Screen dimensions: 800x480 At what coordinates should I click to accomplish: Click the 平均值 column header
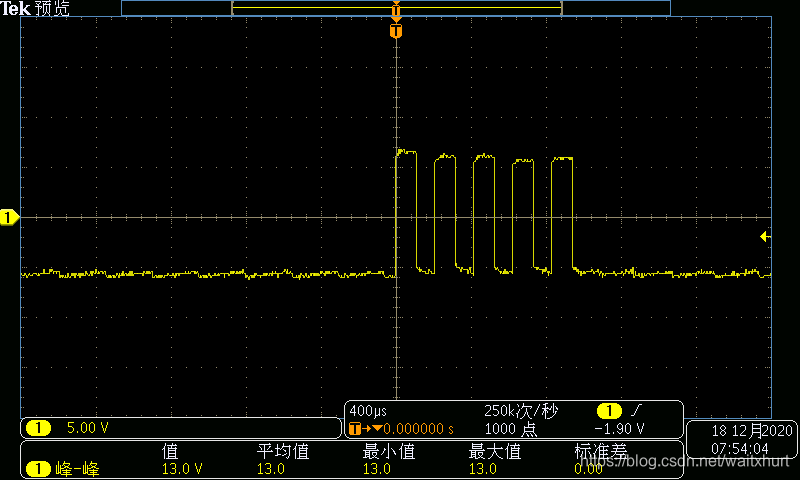283,451
